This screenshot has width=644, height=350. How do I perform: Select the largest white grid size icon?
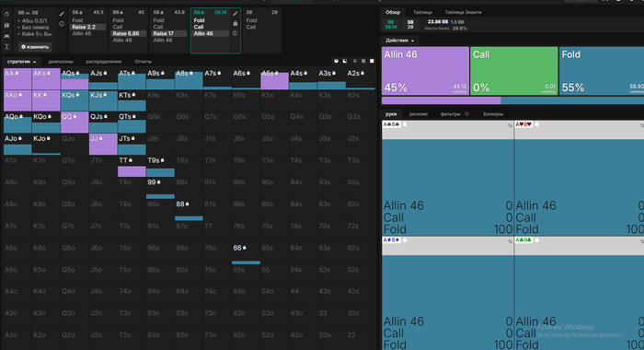(372, 62)
